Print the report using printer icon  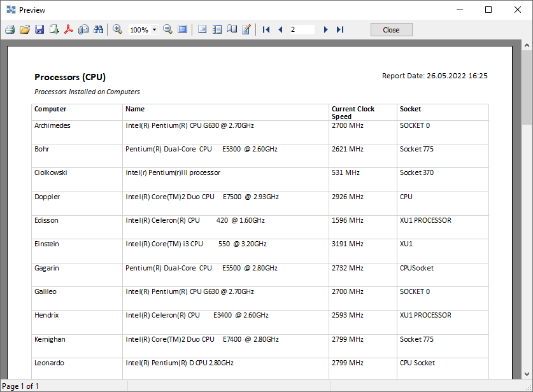click(10, 29)
